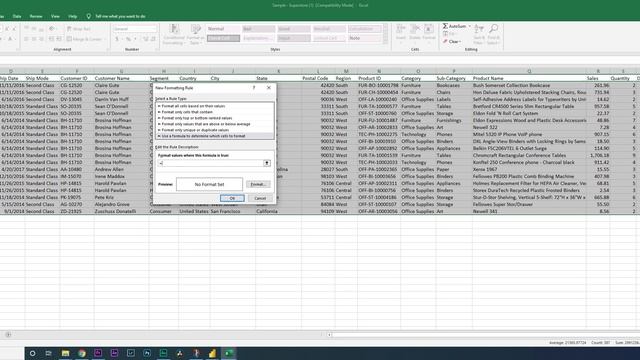Open Task View on the taskbar
Screen dimensions: 640x360
pyautogui.click(x=49, y=353)
